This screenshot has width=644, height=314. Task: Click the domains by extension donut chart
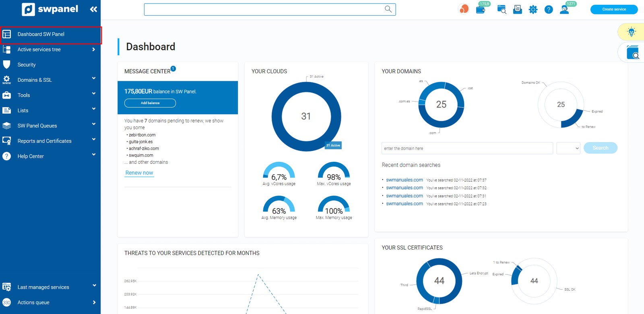coord(441,105)
